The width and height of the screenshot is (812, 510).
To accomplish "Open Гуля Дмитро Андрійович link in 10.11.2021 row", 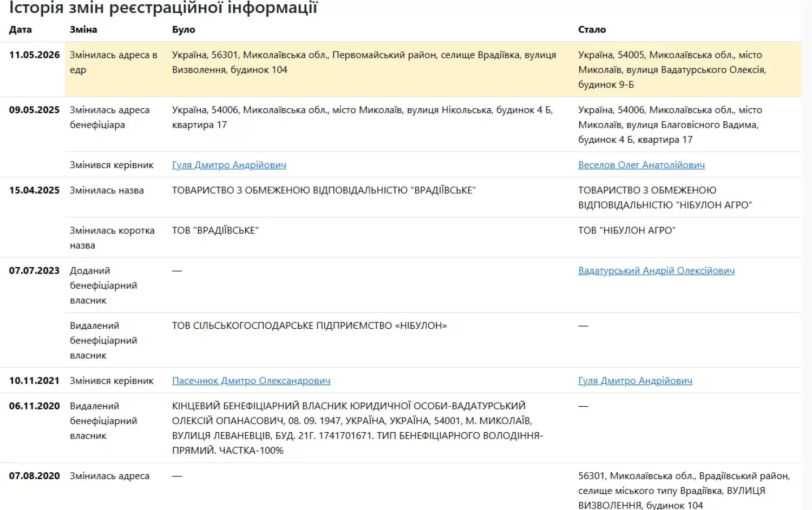I will [x=635, y=381].
